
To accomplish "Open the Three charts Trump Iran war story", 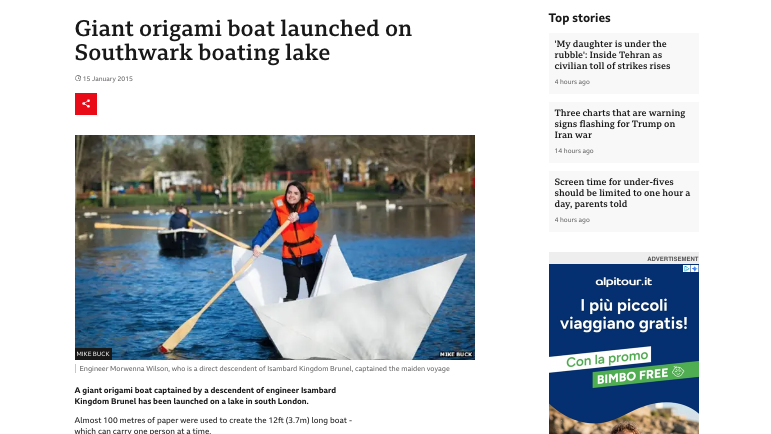I will click(x=620, y=123).
